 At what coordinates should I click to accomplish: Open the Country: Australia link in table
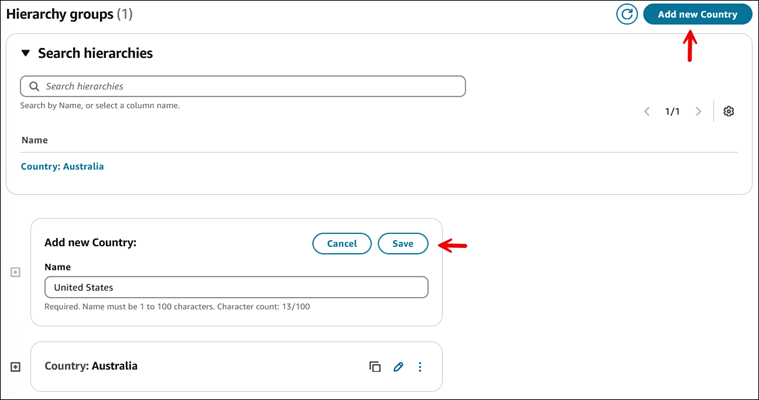(62, 166)
